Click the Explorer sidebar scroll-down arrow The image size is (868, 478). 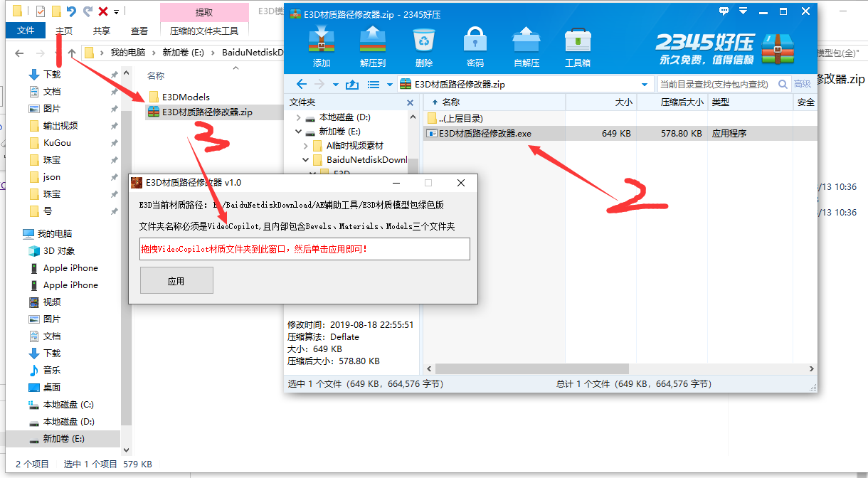tap(126, 450)
